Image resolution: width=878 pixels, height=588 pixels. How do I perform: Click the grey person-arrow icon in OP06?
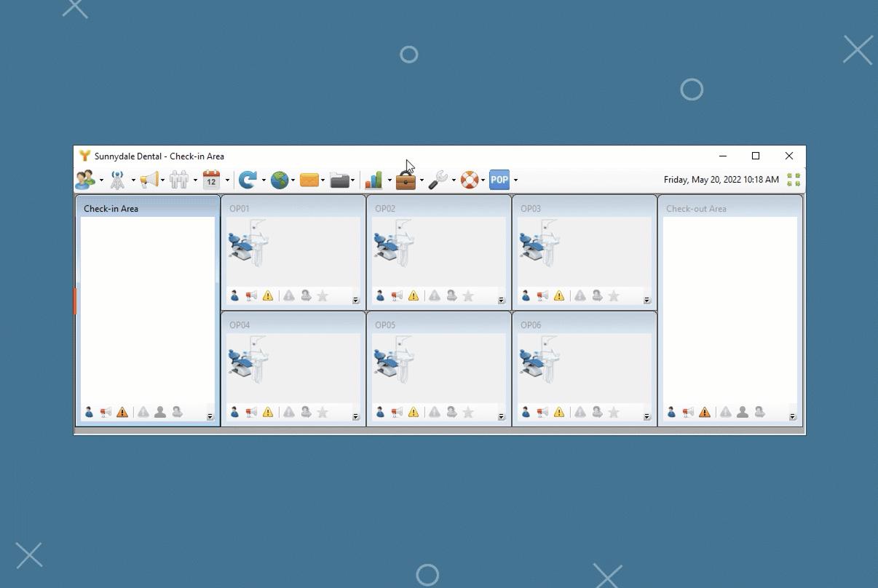(x=597, y=412)
